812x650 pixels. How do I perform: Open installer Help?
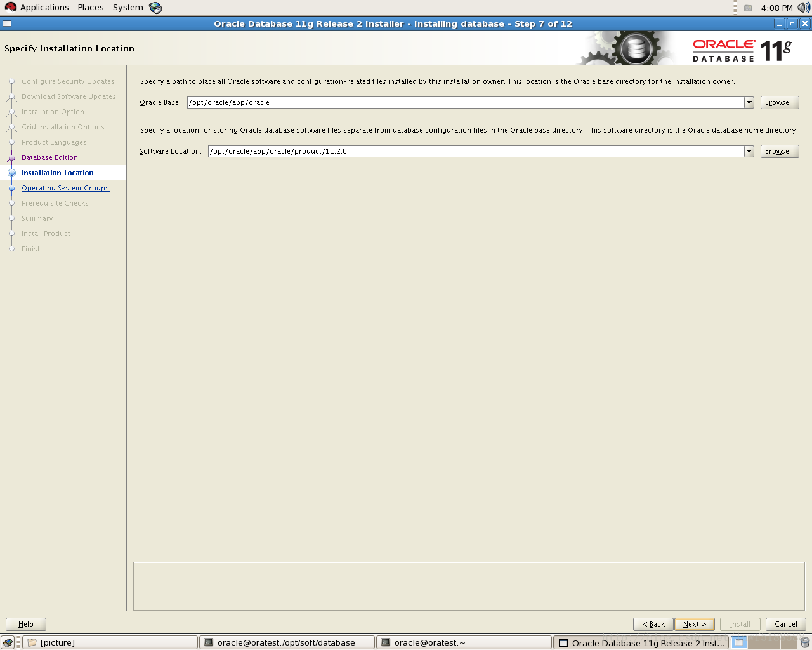click(26, 624)
